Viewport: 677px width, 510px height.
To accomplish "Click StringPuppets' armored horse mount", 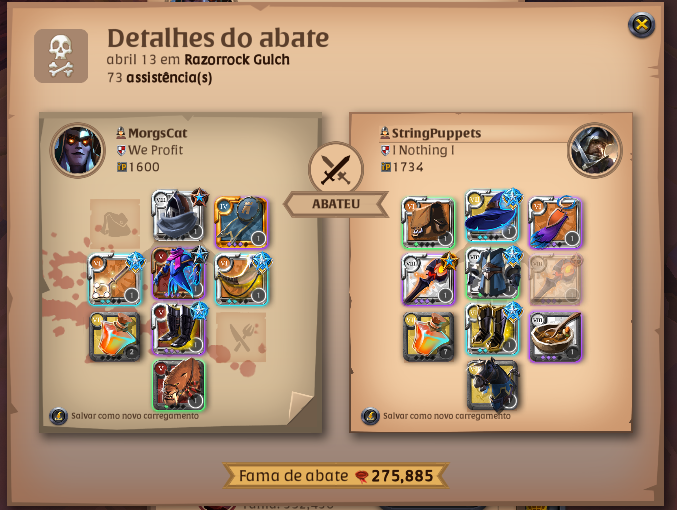I will point(492,385).
